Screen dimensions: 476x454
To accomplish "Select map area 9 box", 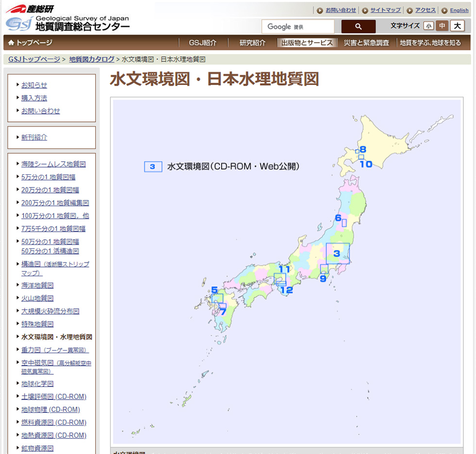I will tap(324, 269).
